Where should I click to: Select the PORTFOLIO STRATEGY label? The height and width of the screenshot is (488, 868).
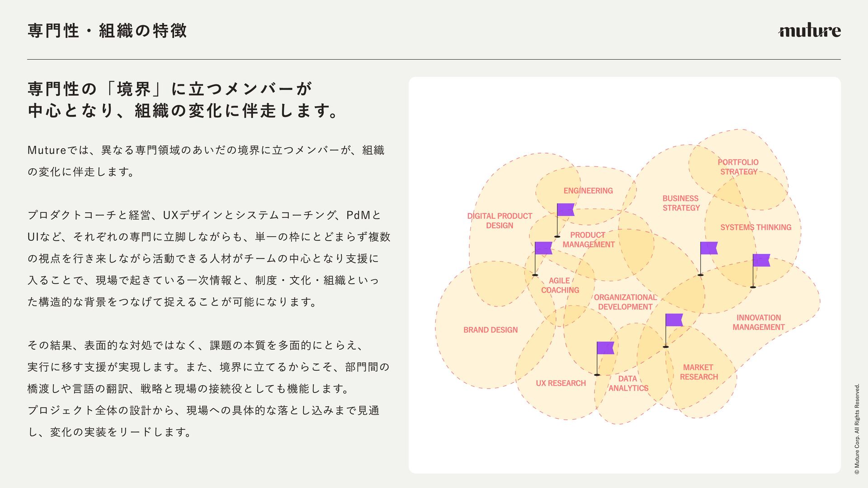[x=738, y=167]
